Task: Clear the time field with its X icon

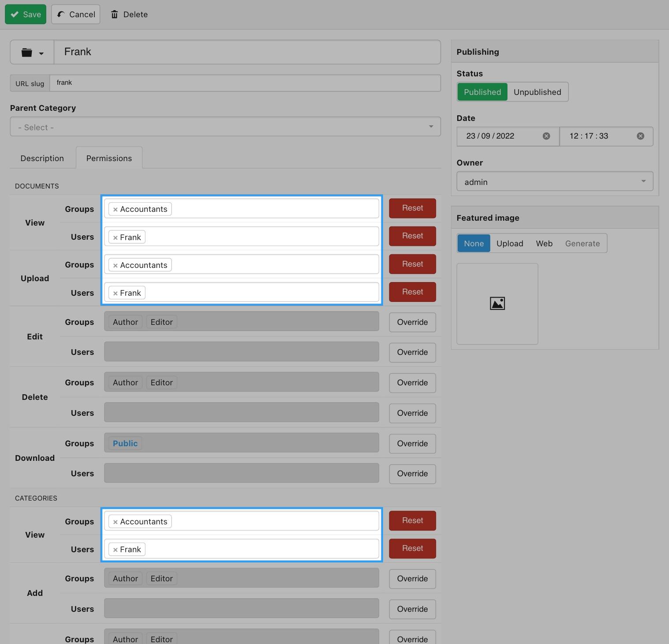Action: 640,136
